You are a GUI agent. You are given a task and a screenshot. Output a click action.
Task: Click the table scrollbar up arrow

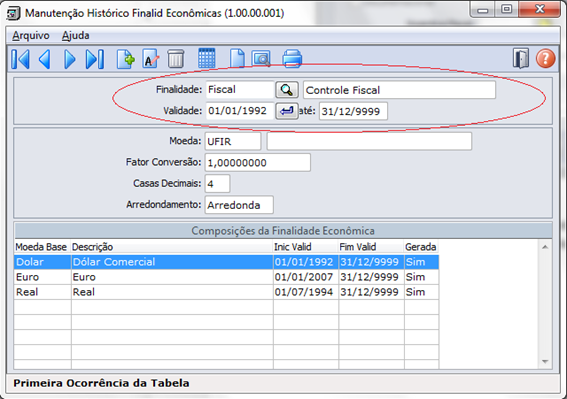545,247
